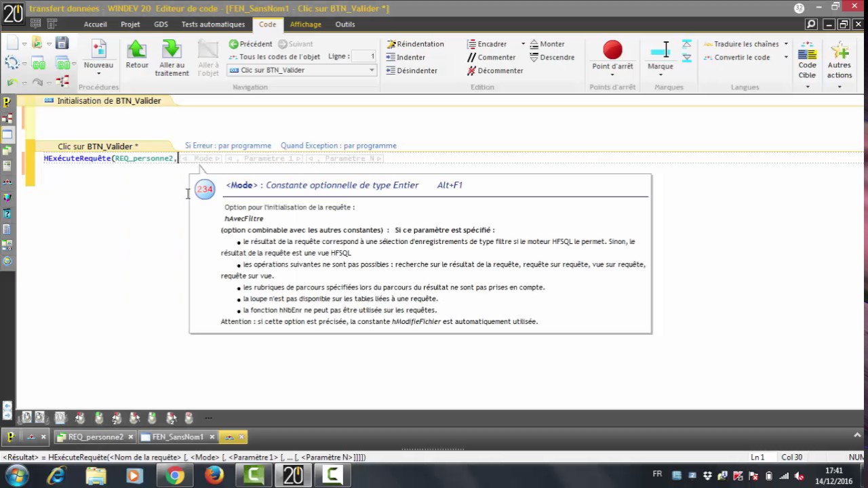Click the green Retour arrow icon
Screen dimensions: 868x488
pos(136,49)
